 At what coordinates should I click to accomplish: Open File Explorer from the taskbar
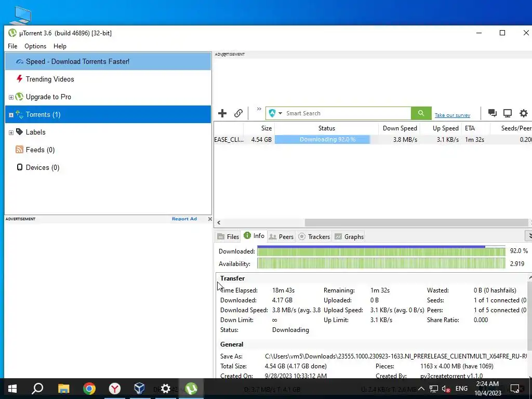pyautogui.click(x=63, y=389)
